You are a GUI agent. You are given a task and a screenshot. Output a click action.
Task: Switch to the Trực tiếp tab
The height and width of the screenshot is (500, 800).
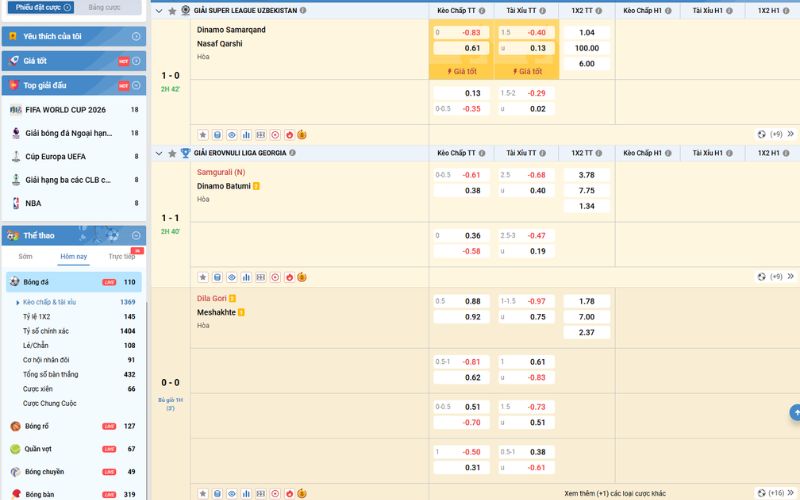pyautogui.click(x=121, y=257)
